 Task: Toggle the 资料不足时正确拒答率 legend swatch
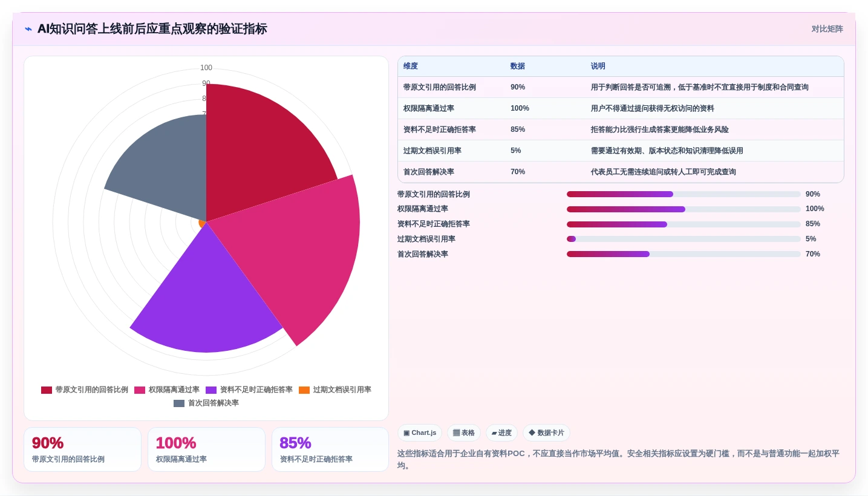pyautogui.click(x=211, y=390)
